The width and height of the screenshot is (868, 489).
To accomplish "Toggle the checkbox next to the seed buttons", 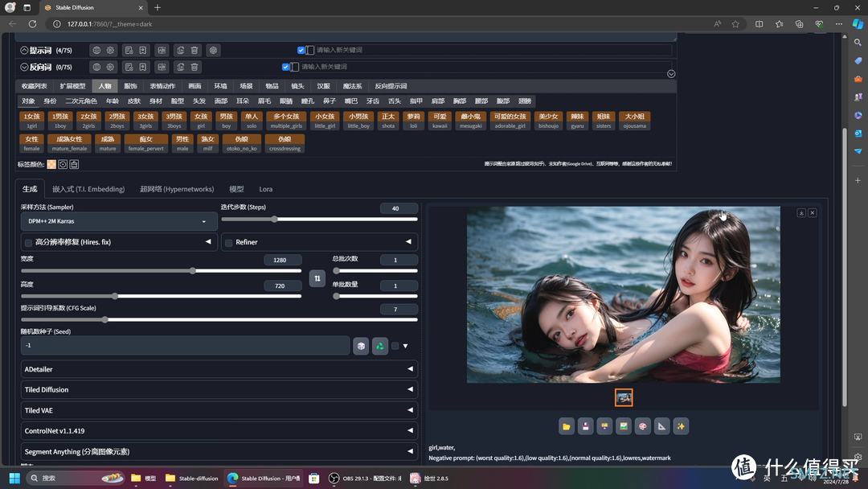I will (x=395, y=346).
